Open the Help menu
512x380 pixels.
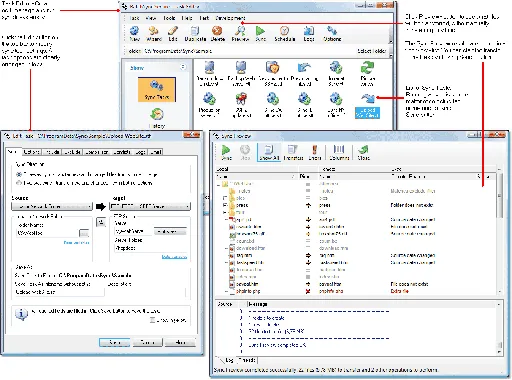pyautogui.click(x=187, y=18)
